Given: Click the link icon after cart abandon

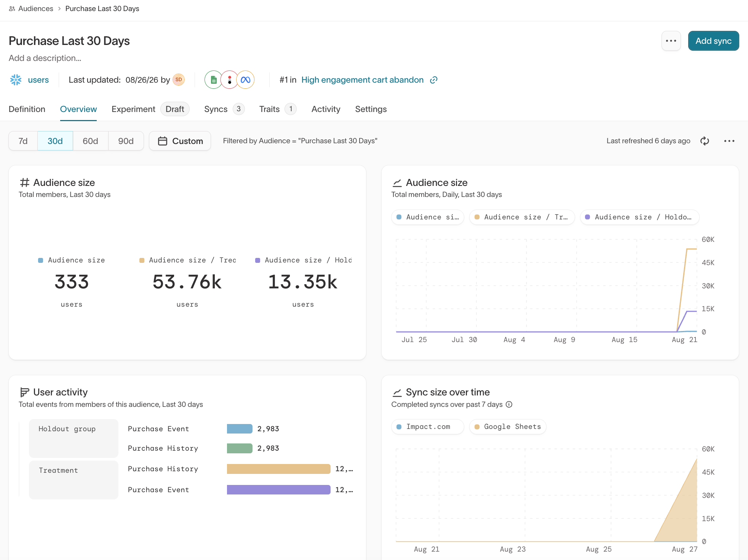Looking at the screenshot, I should (x=433, y=80).
